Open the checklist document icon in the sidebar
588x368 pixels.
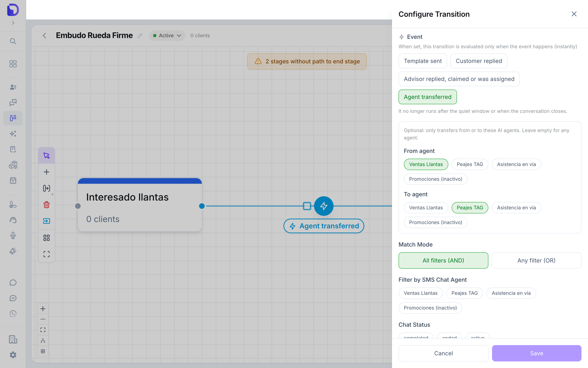pyautogui.click(x=13, y=149)
